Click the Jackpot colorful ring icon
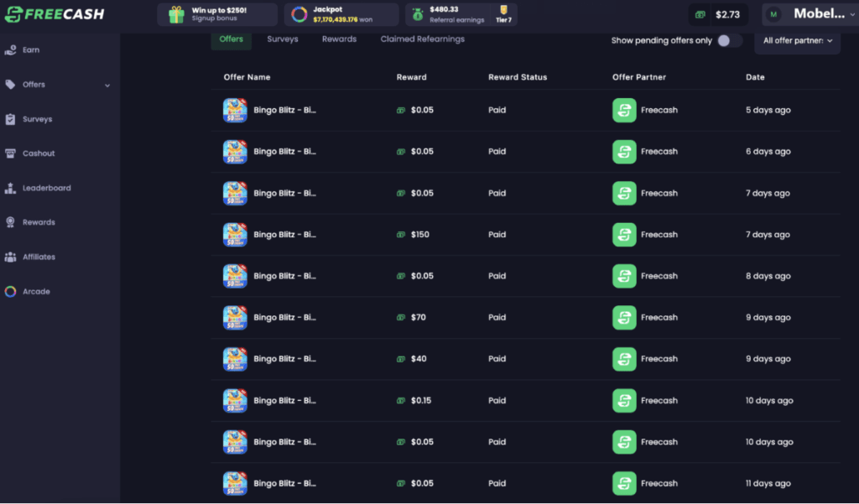This screenshot has width=859, height=504. pos(299,15)
